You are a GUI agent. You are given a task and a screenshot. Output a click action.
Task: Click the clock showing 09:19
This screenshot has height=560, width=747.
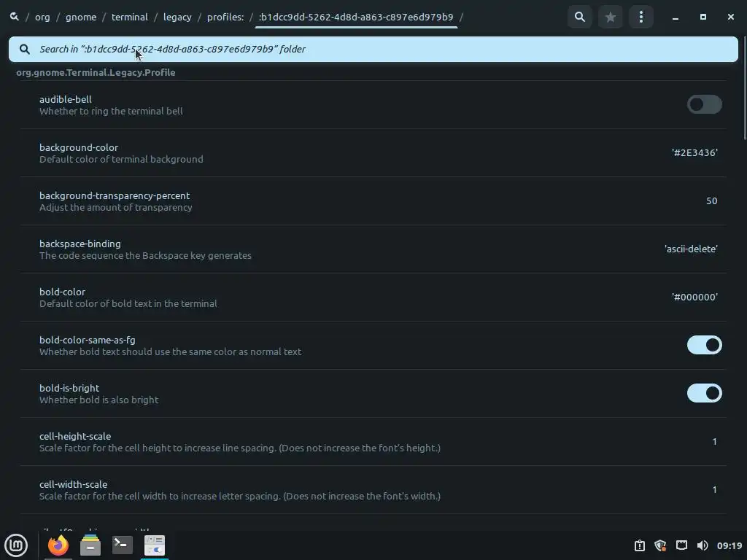point(729,545)
